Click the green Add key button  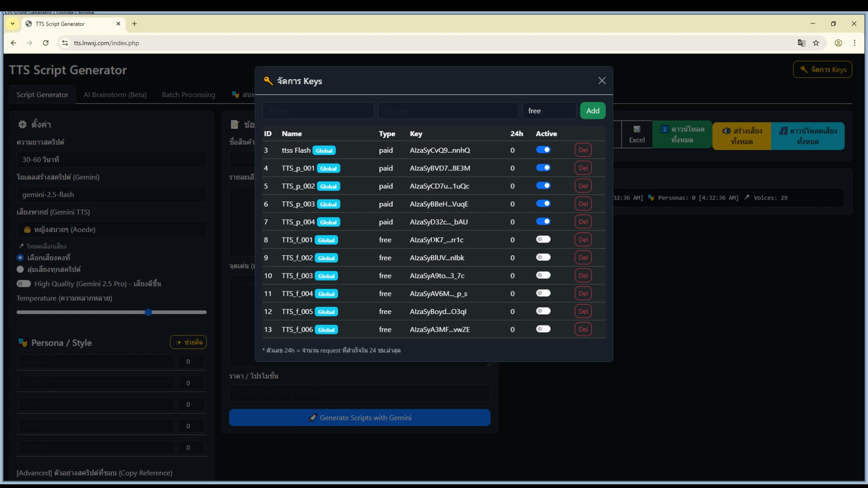point(592,111)
